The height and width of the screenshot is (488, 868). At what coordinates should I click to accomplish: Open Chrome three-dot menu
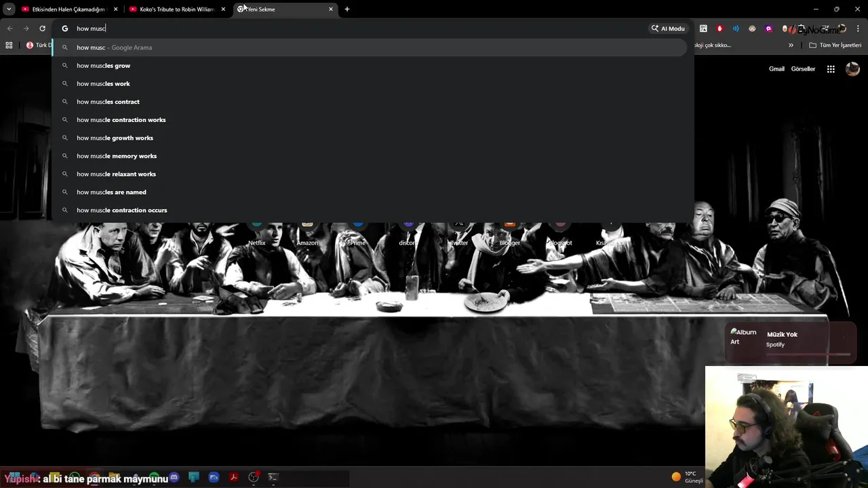coord(859,28)
